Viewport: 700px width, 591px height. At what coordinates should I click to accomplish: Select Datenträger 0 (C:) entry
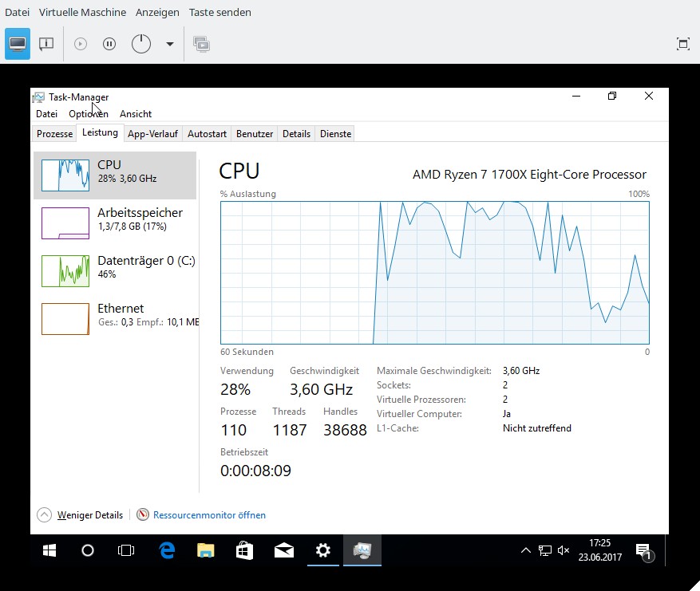tap(115, 270)
